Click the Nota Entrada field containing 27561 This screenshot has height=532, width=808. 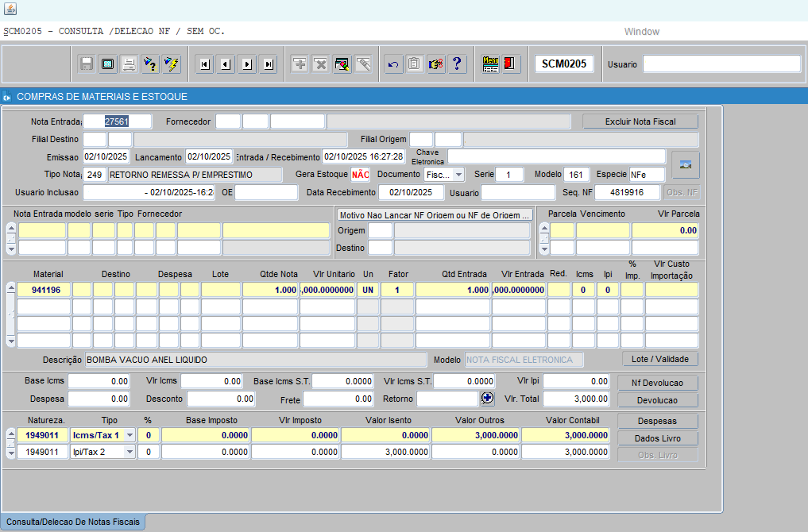[117, 121]
